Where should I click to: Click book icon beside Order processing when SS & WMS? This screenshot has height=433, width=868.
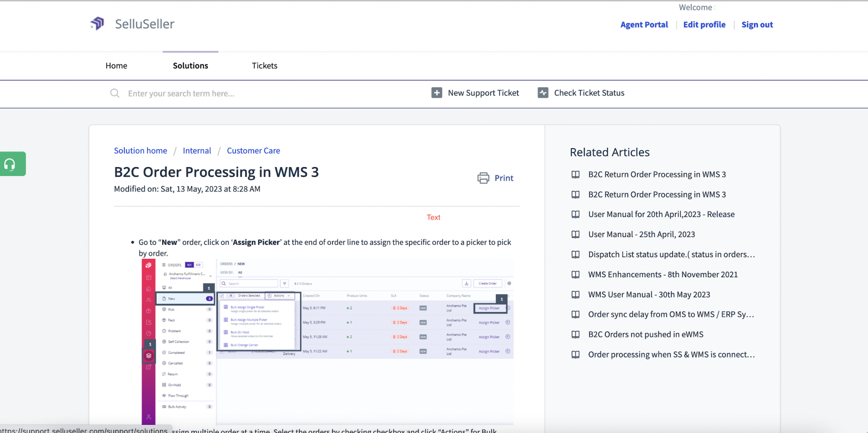point(576,354)
